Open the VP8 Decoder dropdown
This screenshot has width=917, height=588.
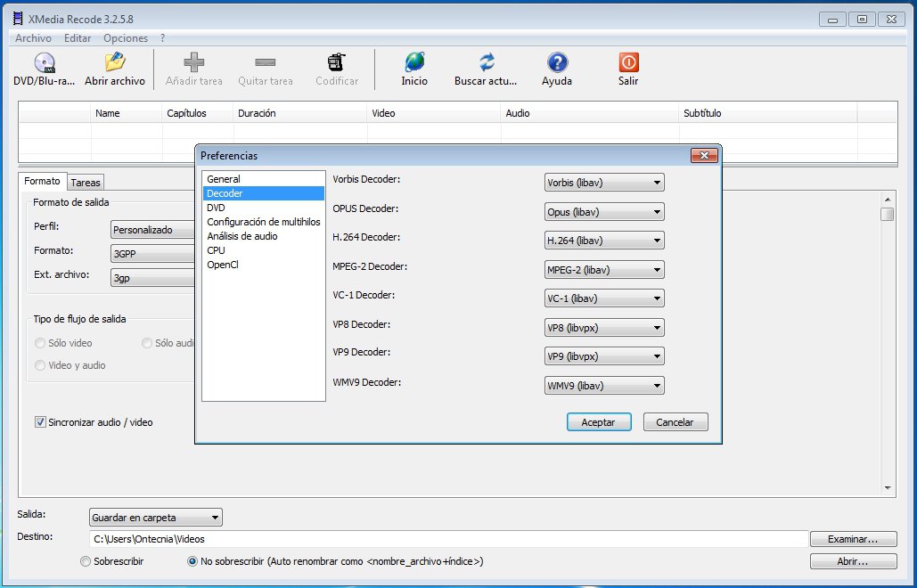click(x=604, y=327)
